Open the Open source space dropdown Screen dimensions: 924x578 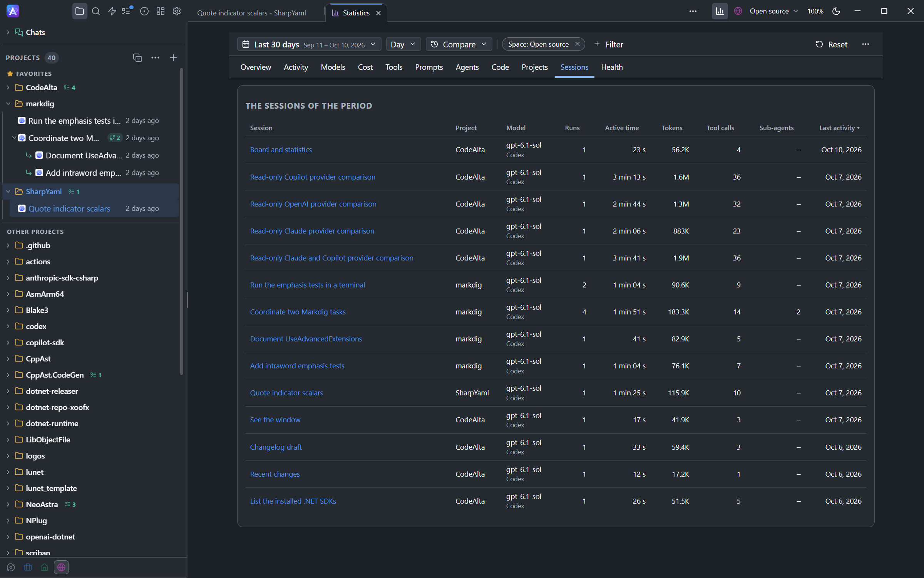773,11
